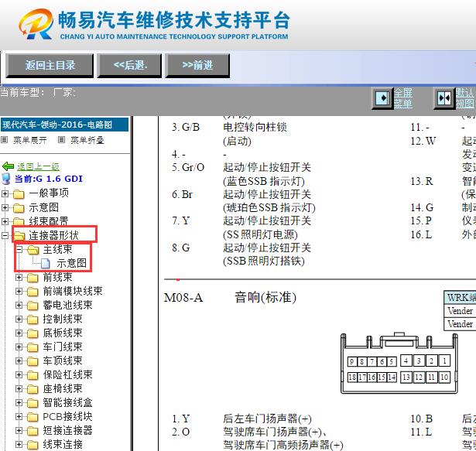
Task: Click the WRK table header cell
Action: point(460,298)
